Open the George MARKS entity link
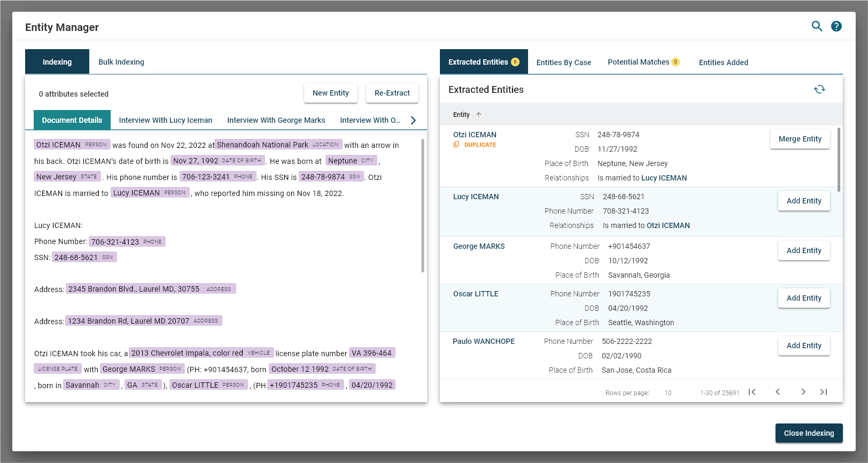 pyautogui.click(x=479, y=246)
